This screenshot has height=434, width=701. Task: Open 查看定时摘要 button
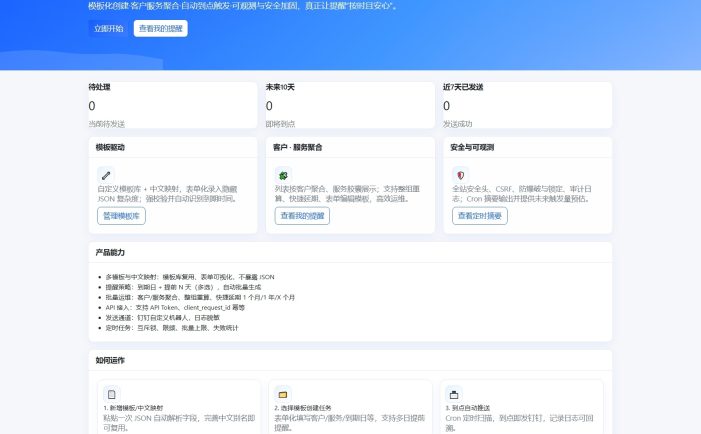[480, 216]
